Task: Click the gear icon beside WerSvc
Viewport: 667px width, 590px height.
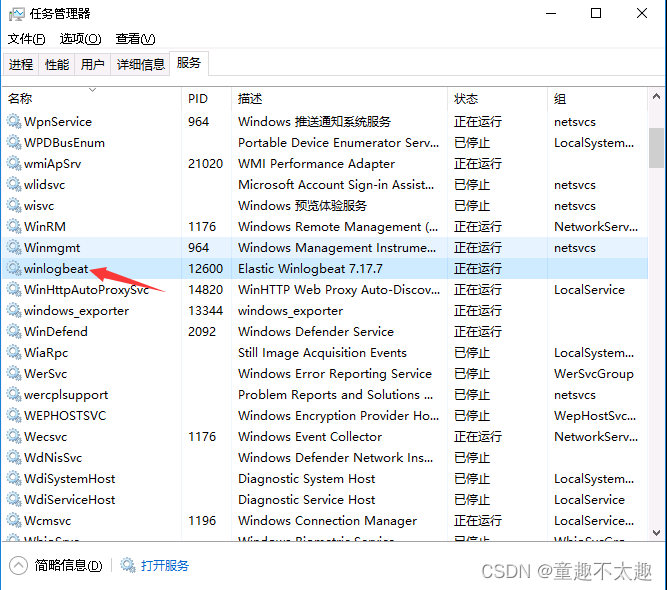Action: [x=14, y=373]
